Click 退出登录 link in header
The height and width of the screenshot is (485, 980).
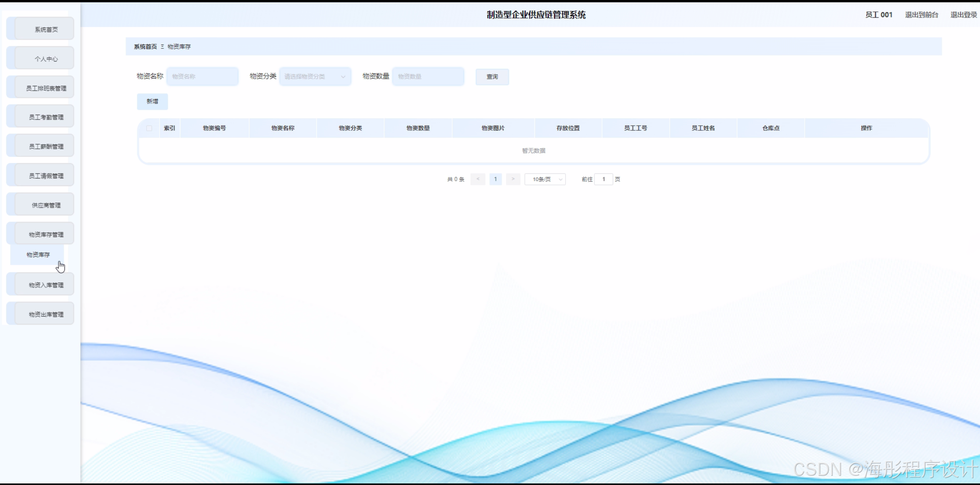click(963, 15)
